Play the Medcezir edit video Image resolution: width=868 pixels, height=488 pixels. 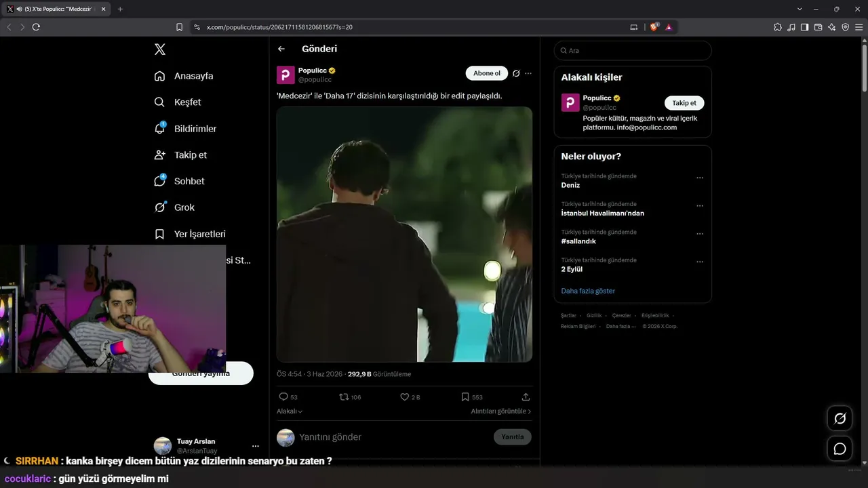[x=404, y=235]
